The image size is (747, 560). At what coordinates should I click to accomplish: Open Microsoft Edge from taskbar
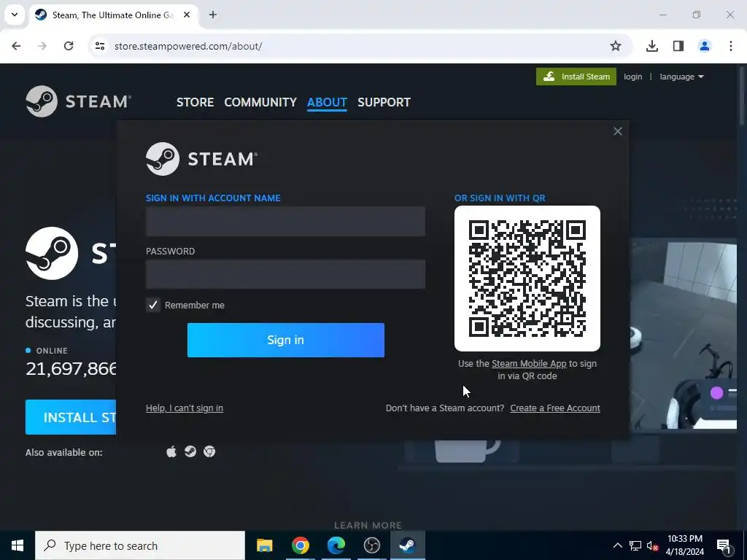point(336,545)
